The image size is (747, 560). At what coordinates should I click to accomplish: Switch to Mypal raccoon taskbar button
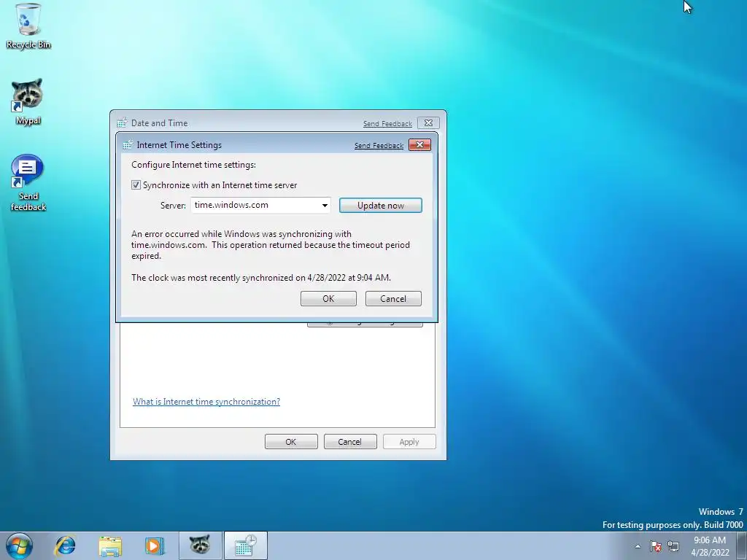tap(200, 545)
